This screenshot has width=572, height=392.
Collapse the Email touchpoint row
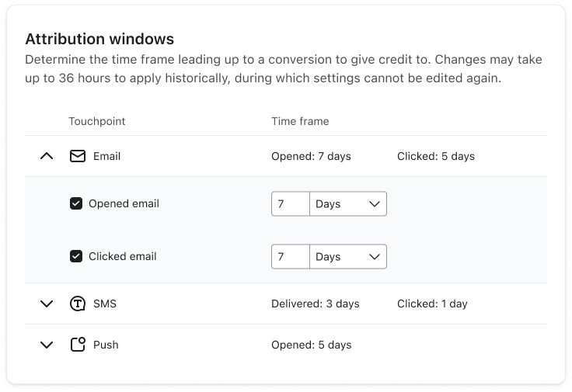[x=47, y=156]
